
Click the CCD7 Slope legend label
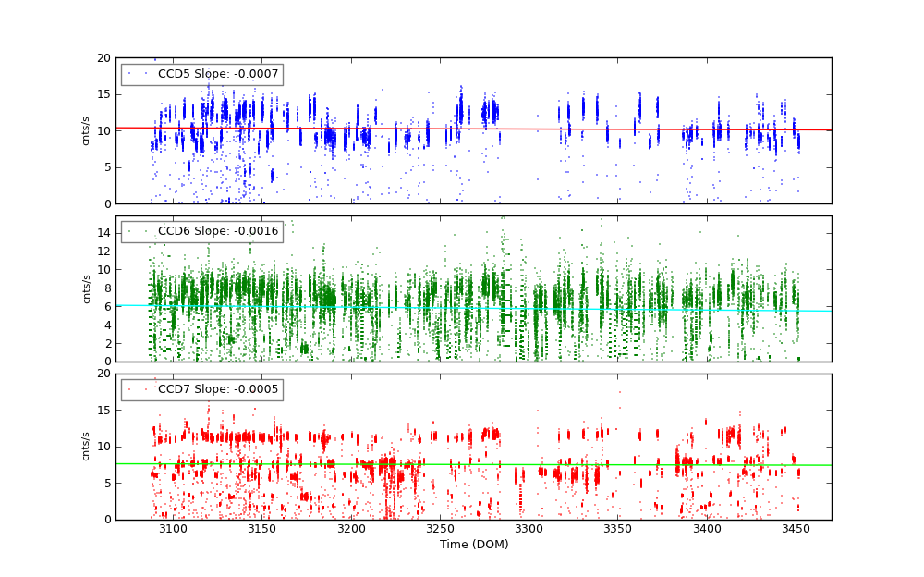coord(217,389)
